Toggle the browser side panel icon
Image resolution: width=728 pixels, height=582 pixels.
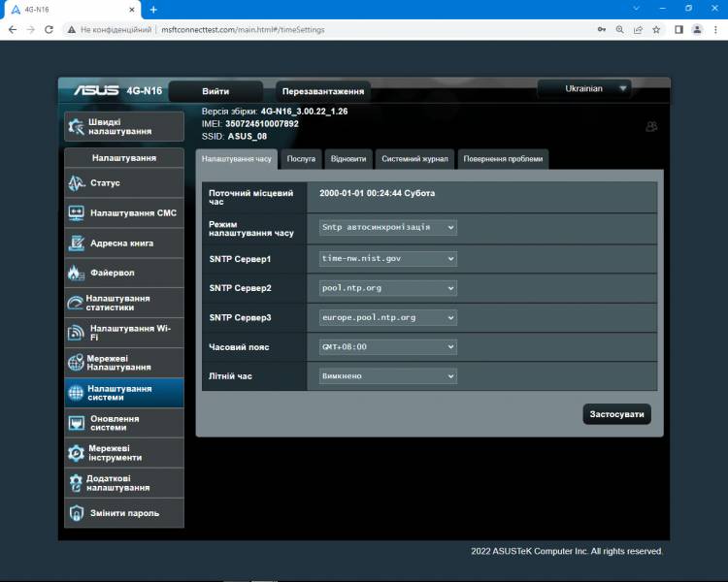pyautogui.click(x=678, y=30)
